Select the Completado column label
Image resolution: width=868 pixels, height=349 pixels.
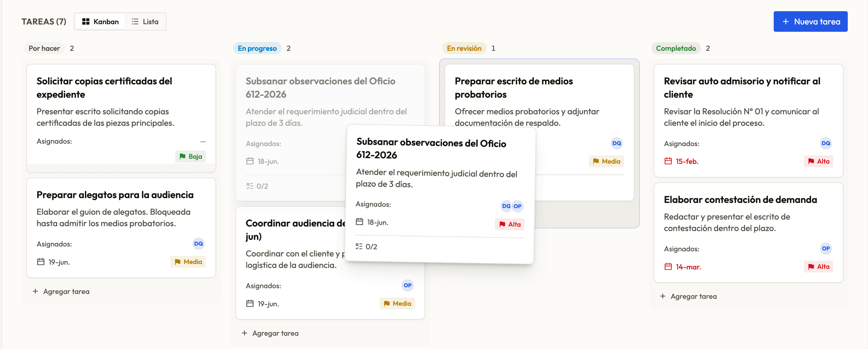pyautogui.click(x=675, y=48)
